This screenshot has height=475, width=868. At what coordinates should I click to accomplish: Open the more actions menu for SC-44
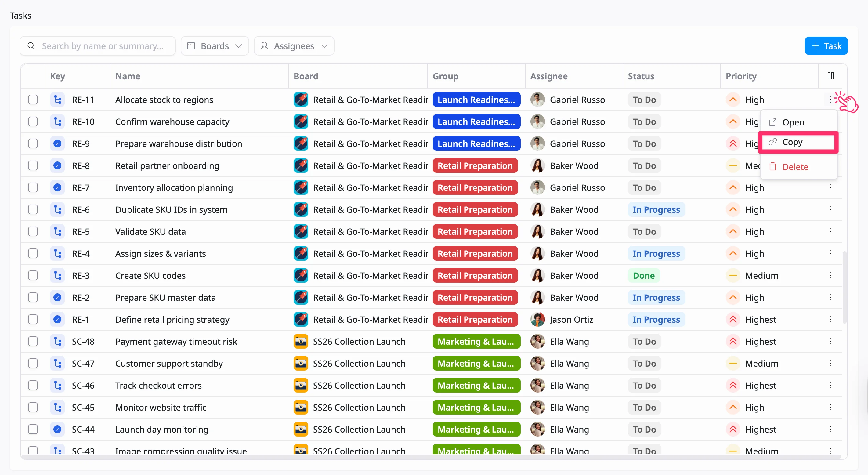(830, 429)
